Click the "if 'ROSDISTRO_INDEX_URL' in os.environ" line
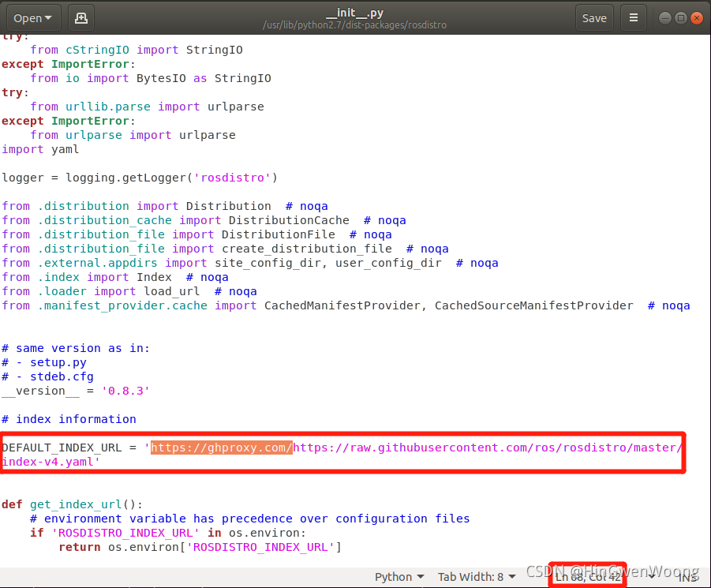The image size is (711, 588). click(x=168, y=533)
